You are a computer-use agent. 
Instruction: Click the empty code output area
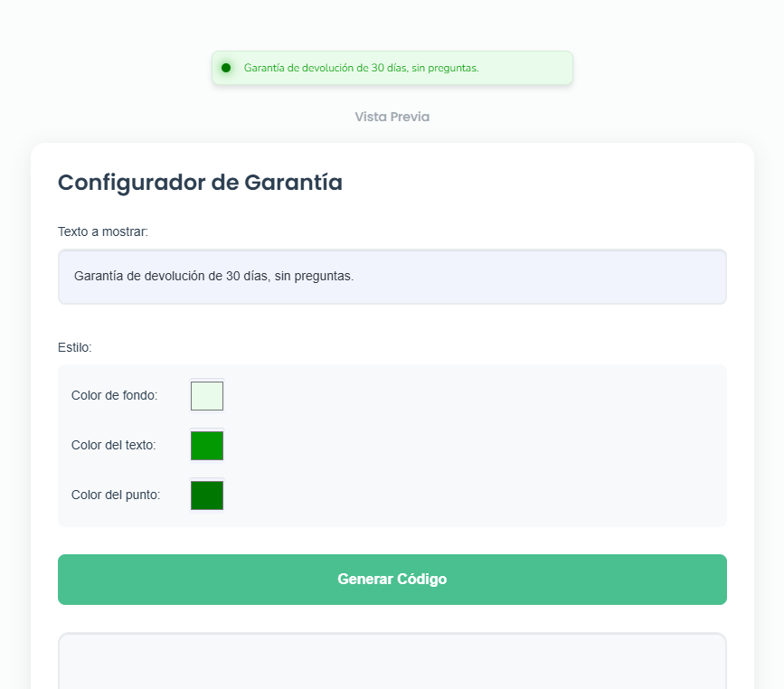(x=392, y=660)
